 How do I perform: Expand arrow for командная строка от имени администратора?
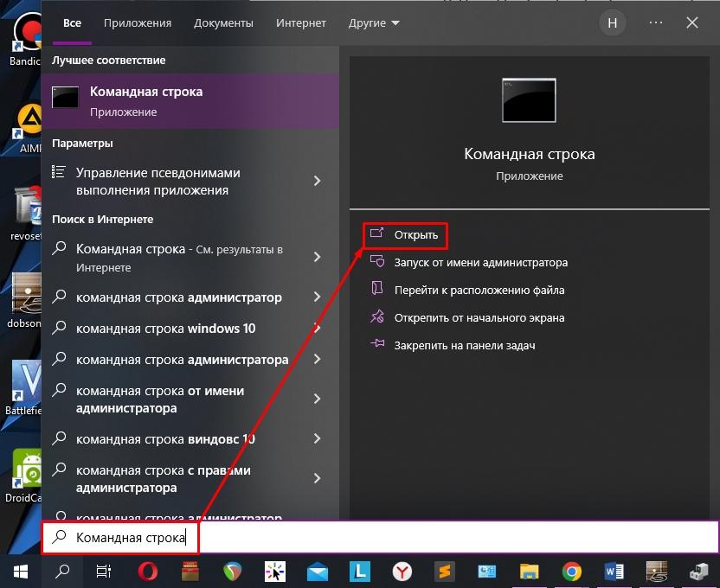click(x=317, y=399)
